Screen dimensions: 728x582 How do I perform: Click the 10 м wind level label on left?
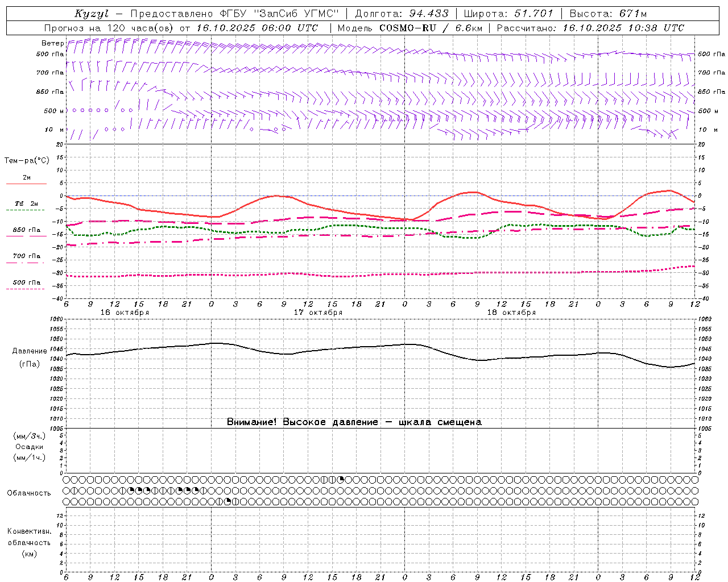[x=54, y=130]
